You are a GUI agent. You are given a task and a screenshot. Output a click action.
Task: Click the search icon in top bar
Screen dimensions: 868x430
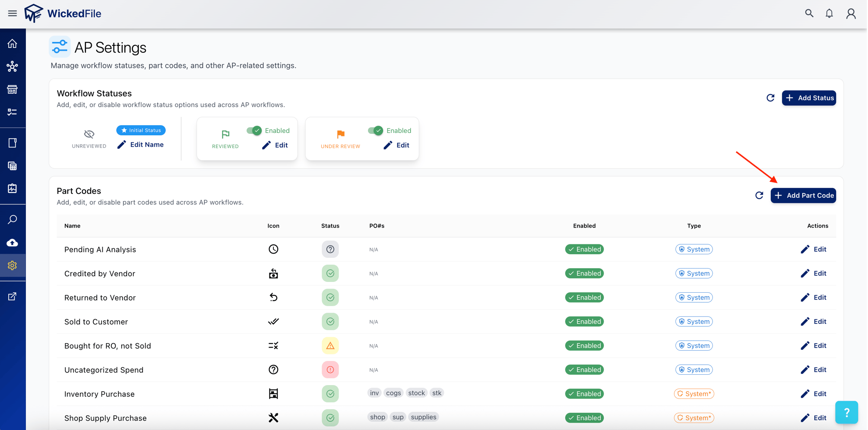(809, 13)
